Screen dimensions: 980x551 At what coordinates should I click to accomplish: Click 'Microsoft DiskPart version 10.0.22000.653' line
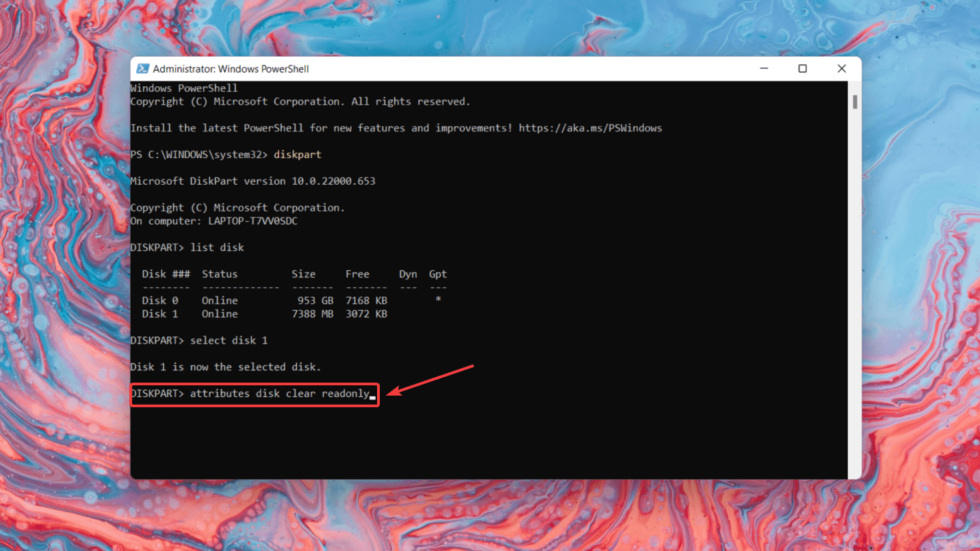tap(253, 181)
